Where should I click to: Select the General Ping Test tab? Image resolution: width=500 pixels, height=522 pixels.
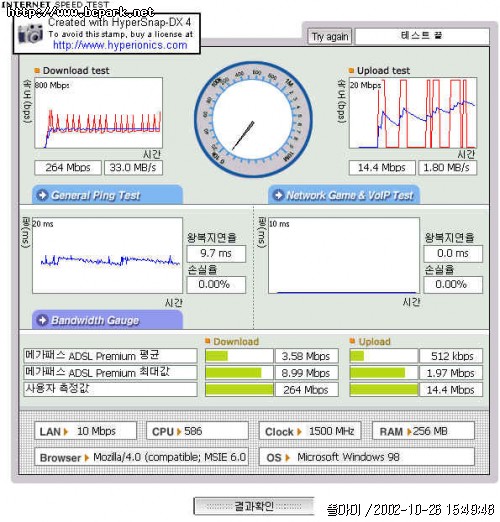click(x=107, y=195)
